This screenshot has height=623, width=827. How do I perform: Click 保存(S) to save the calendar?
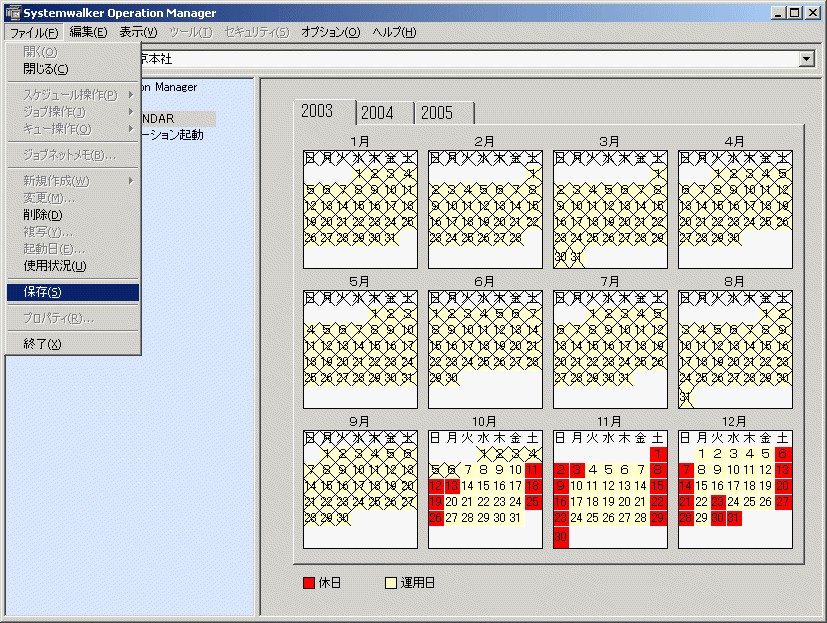point(73,292)
